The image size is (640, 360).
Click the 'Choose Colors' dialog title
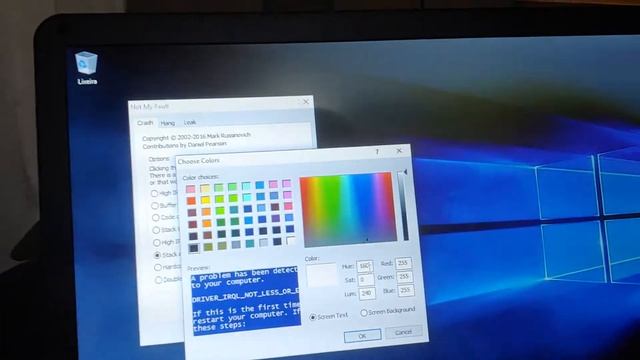click(x=199, y=161)
